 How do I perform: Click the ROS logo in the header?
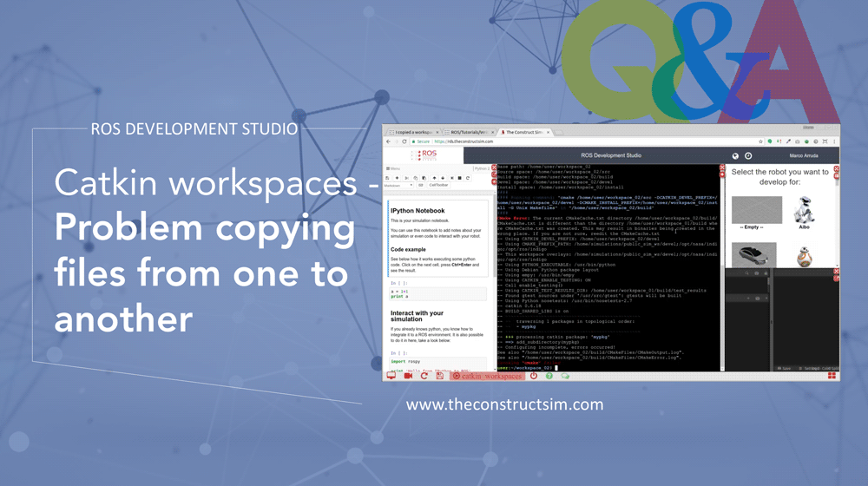[x=424, y=155]
